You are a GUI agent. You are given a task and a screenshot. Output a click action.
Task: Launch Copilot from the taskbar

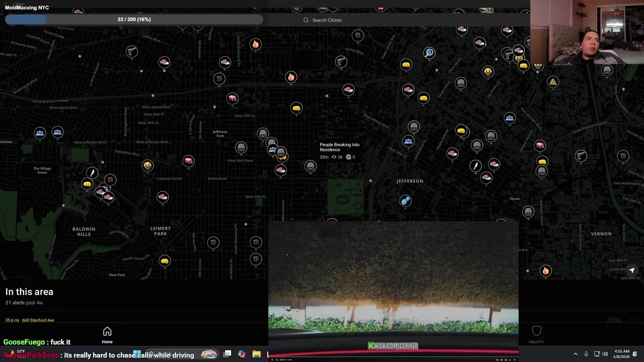(242, 354)
